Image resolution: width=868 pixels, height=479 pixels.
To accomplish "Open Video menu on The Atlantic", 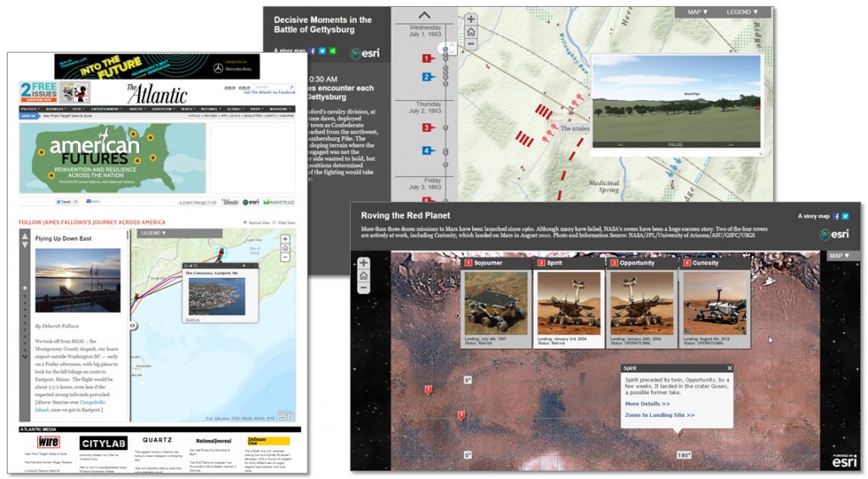I will [256, 109].
